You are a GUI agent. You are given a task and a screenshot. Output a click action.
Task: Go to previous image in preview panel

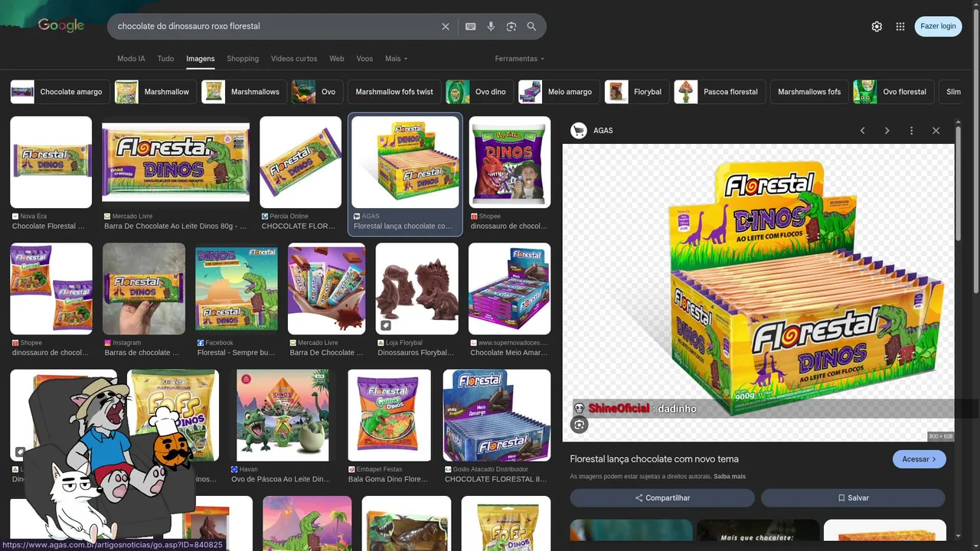tap(863, 131)
